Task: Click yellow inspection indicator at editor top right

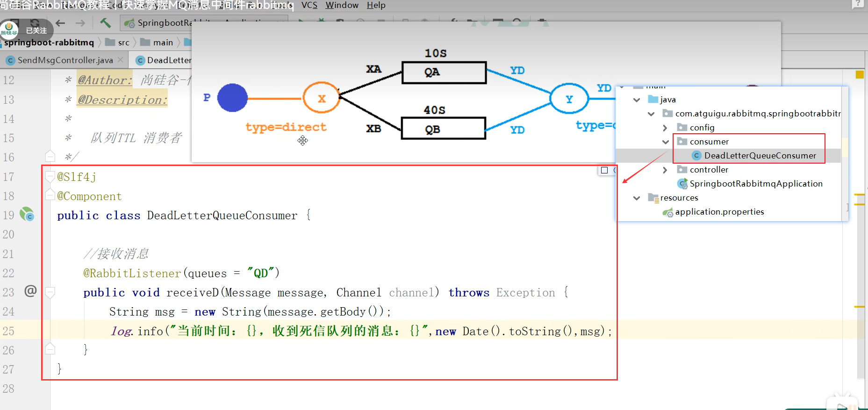Action: click(859, 74)
